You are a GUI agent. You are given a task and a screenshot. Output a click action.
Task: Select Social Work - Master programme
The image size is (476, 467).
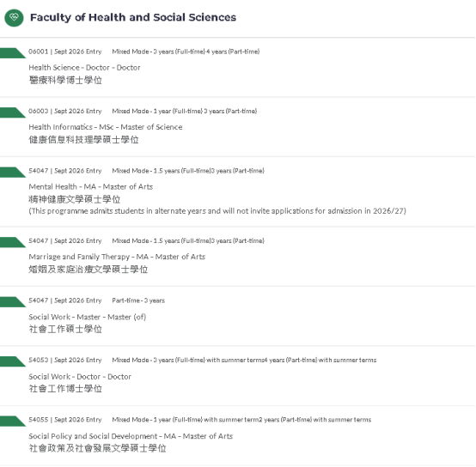[88, 317]
